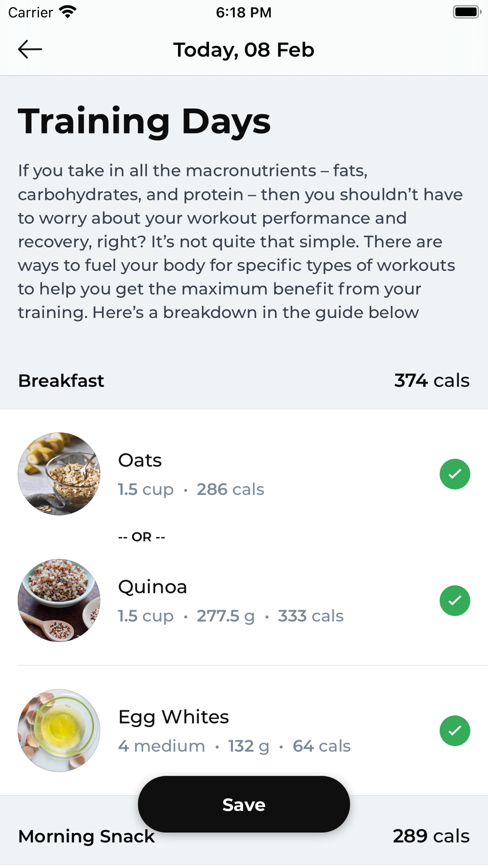488x868 pixels.
Task: Select the Quinoa item title
Action: click(x=153, y=587)
